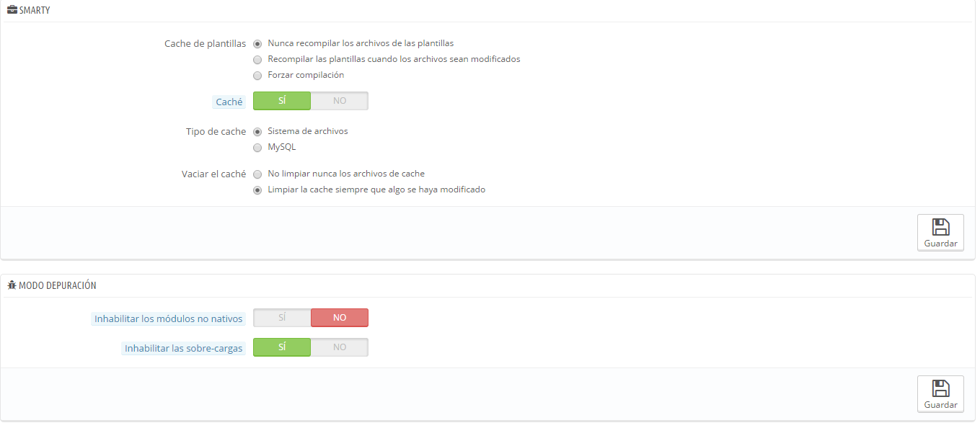The height and width of the screenshot is (428, 980).
Task: Click the Modo Depuración bug icon
Action: [x=12, y=285]
